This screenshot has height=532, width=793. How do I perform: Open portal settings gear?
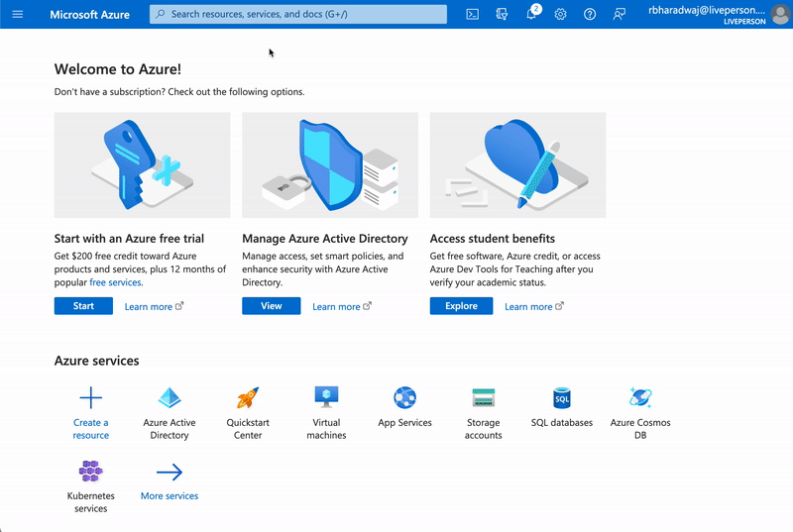(x=560, y=14)
